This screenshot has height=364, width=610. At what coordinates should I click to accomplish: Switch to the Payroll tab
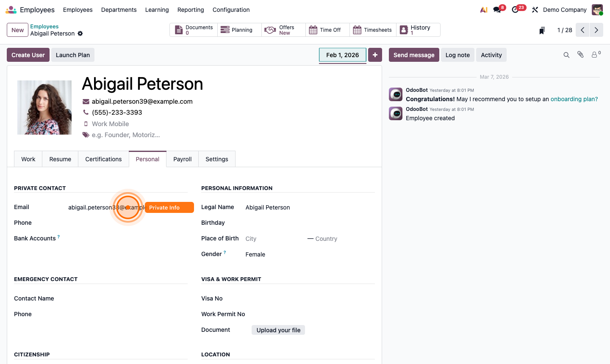182,159
